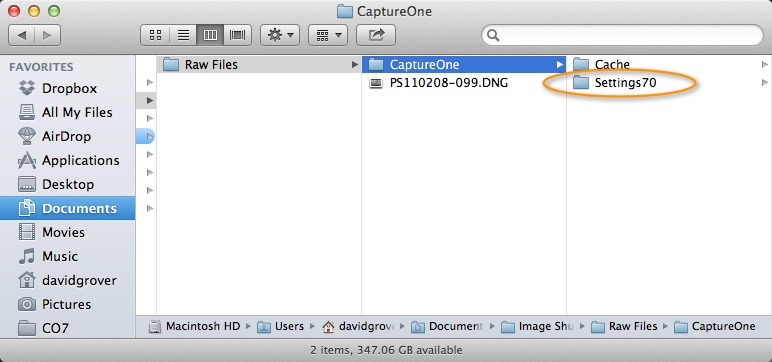The height and width of the screenshot is (362, 772).
Task: Click Users in the path bar
Action: pyautogui.click(x=281, y=327)
